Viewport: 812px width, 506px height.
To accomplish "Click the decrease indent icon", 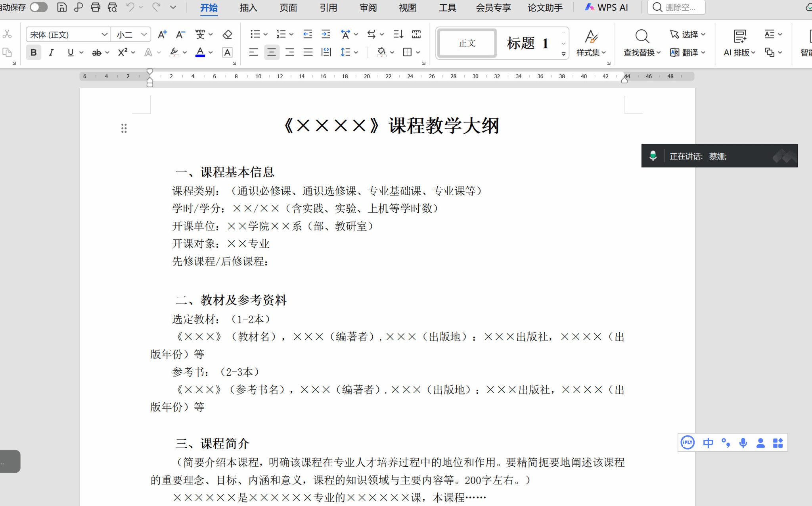I will click(308, 35).
